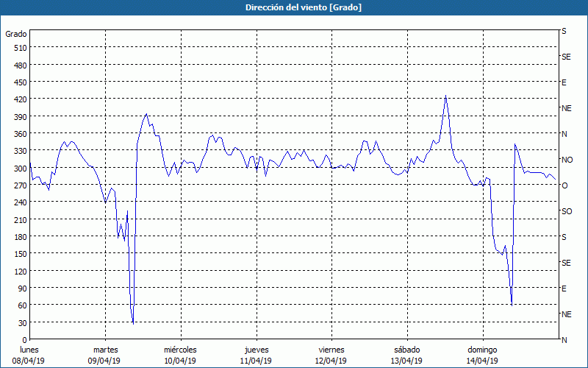Click the 480 value on the degree axis
This screenshot has width=588, height=368.
21,66
